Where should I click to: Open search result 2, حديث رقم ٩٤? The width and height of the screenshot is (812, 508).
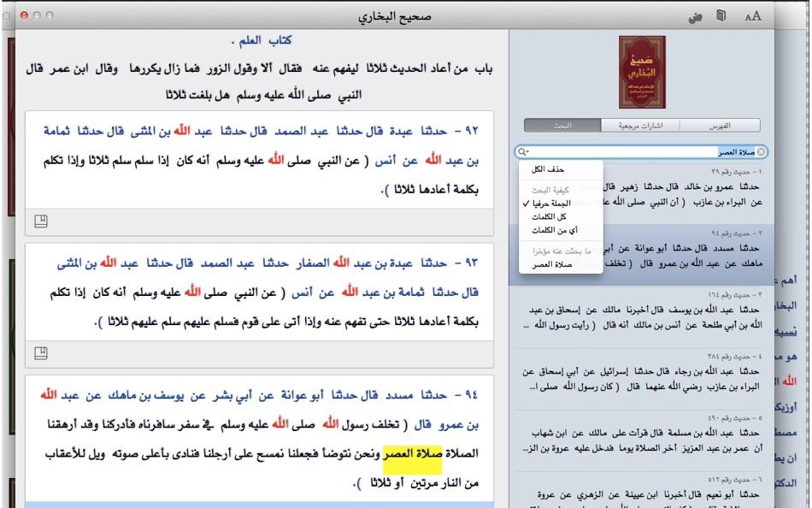click(641, 255)
